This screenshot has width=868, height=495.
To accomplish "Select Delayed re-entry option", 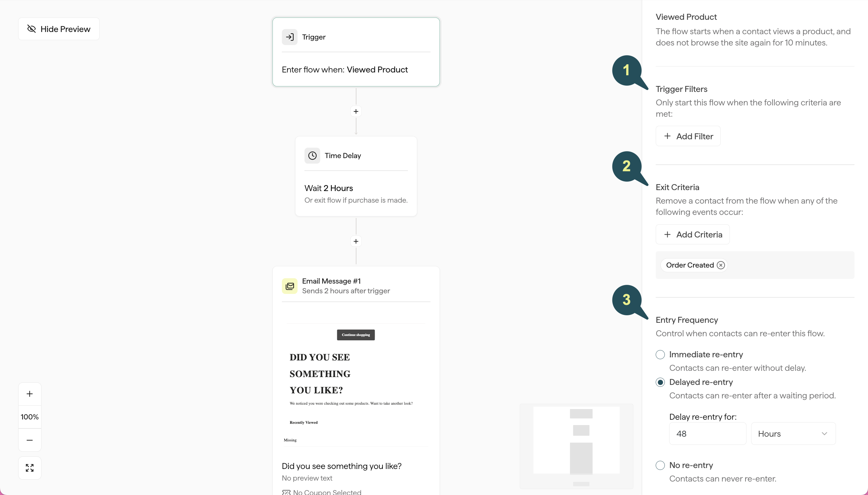I will tap(660, 382).
